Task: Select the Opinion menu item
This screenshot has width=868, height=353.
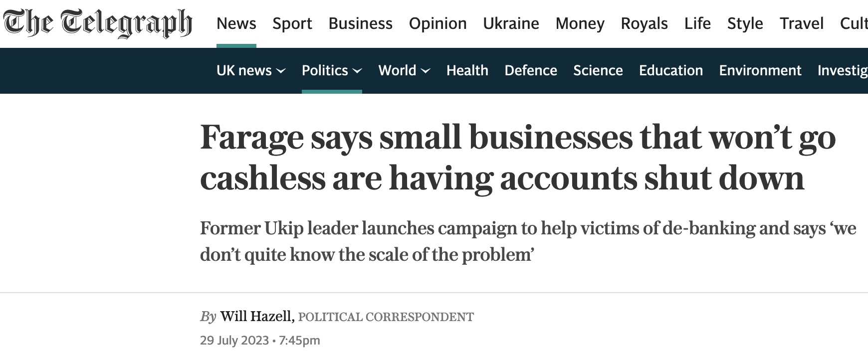Action: 437,23
